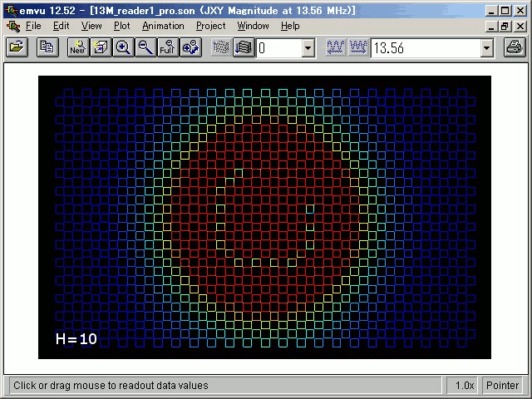Click the layer down stack icon
The image size is (532, 399).
pos(244,47)
